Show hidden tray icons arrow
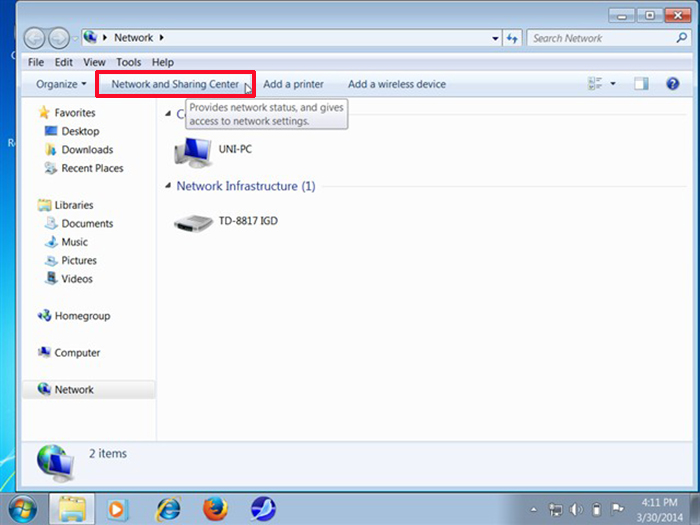This screenshot has height=525, width=700. (533, 509)
